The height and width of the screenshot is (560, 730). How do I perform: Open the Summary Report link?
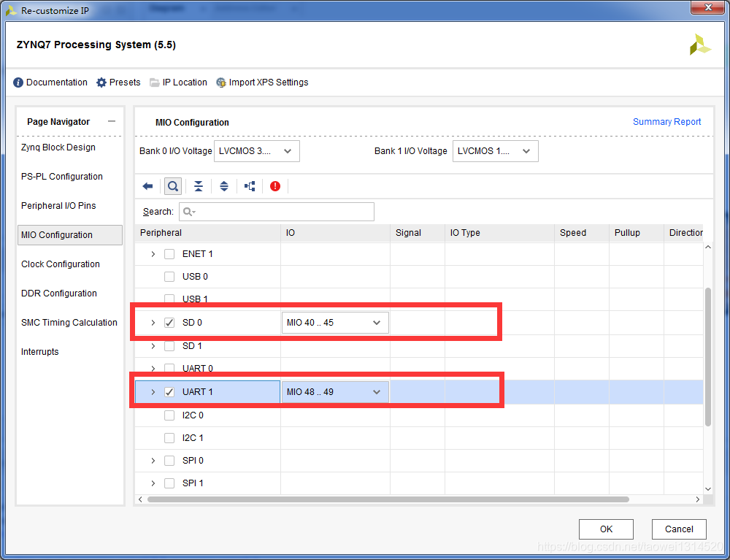tap(666, 122)
